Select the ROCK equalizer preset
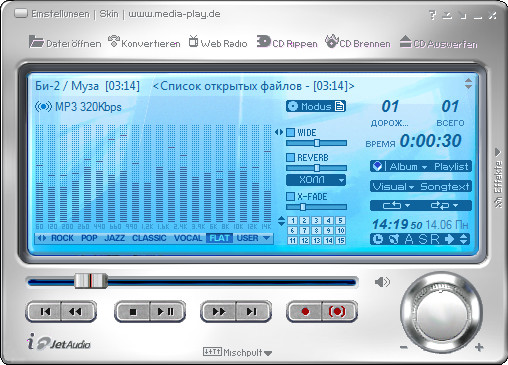This screenshot has width=508, height=365. (x=62, y=238)
